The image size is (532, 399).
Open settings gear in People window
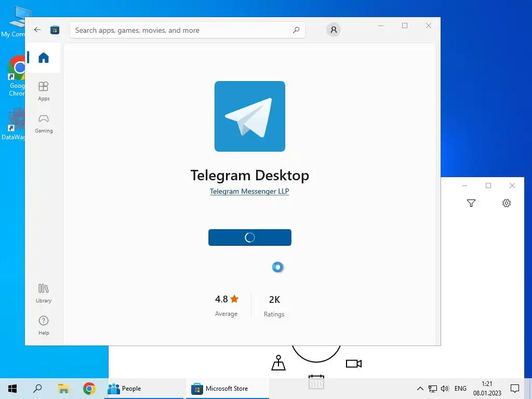(506, 203)
